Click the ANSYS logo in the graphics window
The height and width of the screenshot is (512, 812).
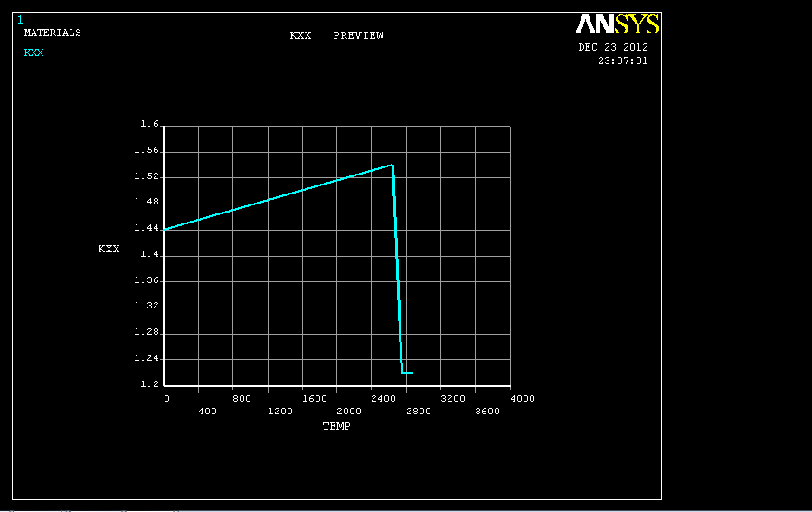618,24
